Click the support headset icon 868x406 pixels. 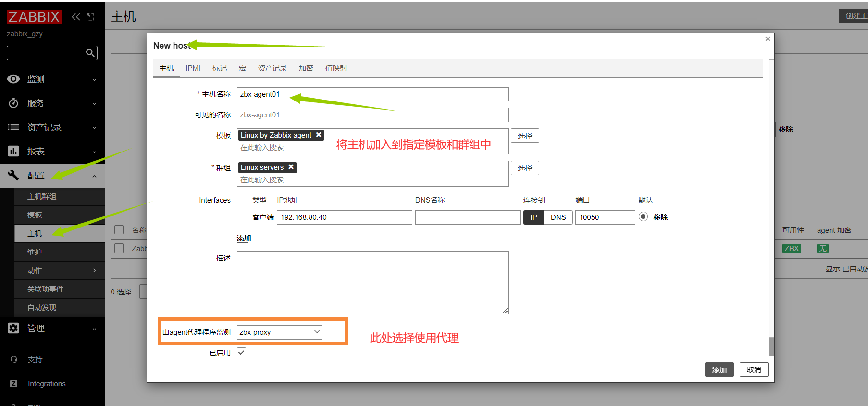[13, 359]
